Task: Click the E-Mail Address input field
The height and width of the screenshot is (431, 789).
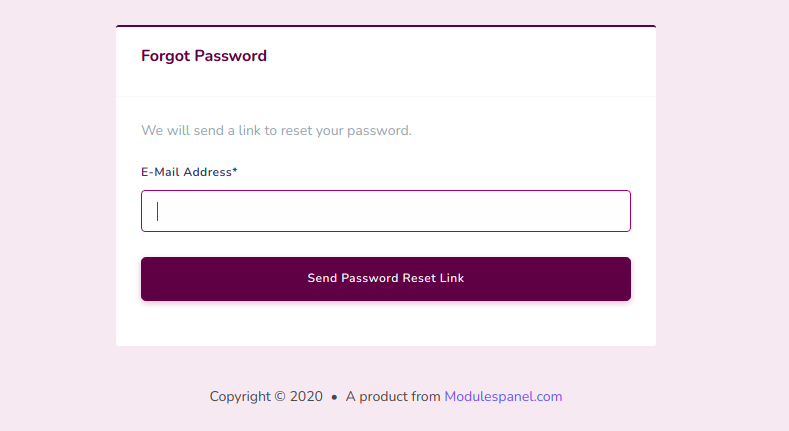Action: click(385, 211)
